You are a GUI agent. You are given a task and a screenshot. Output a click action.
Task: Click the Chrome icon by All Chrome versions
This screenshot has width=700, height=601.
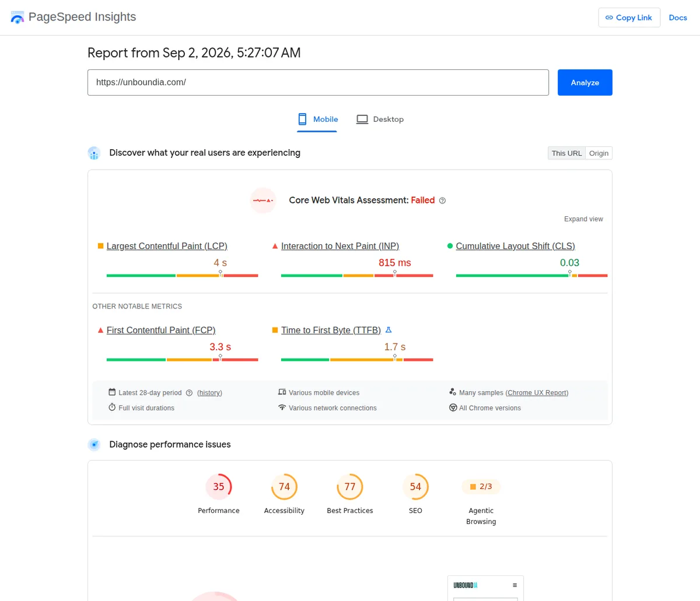(x=453, y=407)
